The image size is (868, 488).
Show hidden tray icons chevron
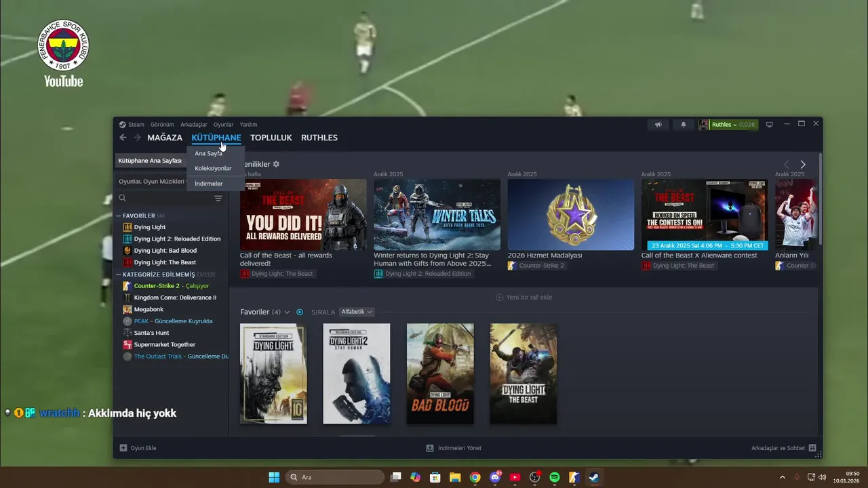point(782,477)
